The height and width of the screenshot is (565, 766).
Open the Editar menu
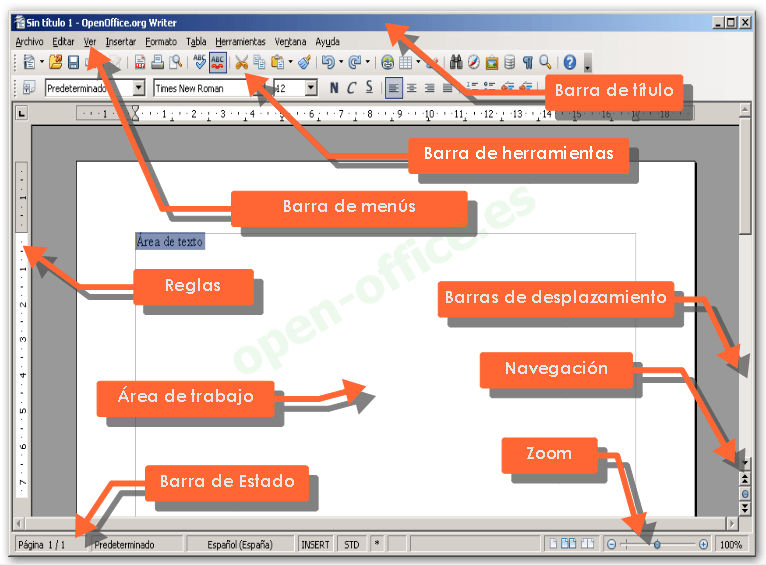64,42
